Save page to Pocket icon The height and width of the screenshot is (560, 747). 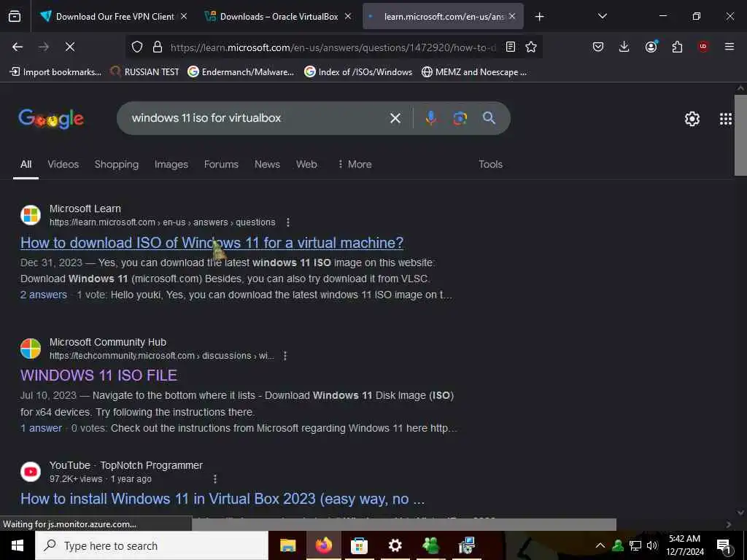598,47
